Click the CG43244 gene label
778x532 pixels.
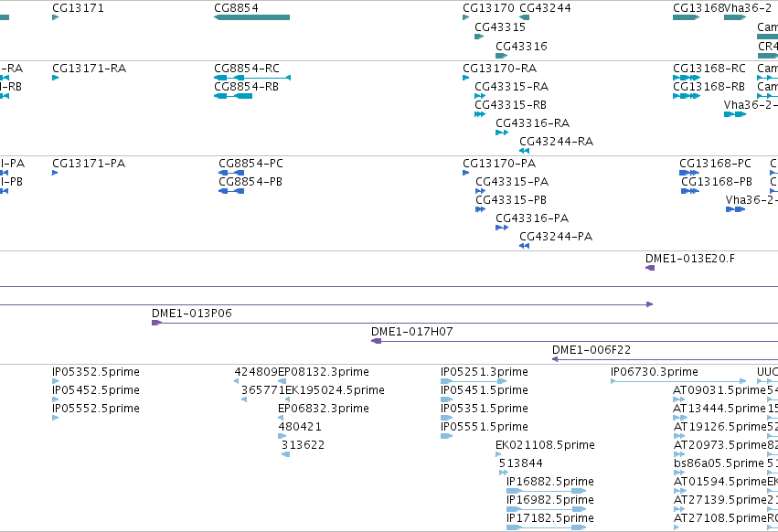pyautogui.click(x=545, y=8)
